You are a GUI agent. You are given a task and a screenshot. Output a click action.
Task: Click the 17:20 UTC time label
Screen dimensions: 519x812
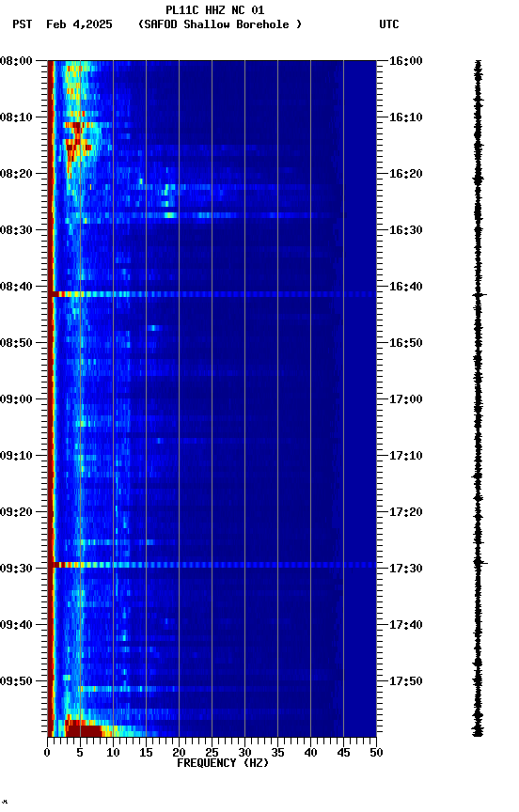(405, 512)
